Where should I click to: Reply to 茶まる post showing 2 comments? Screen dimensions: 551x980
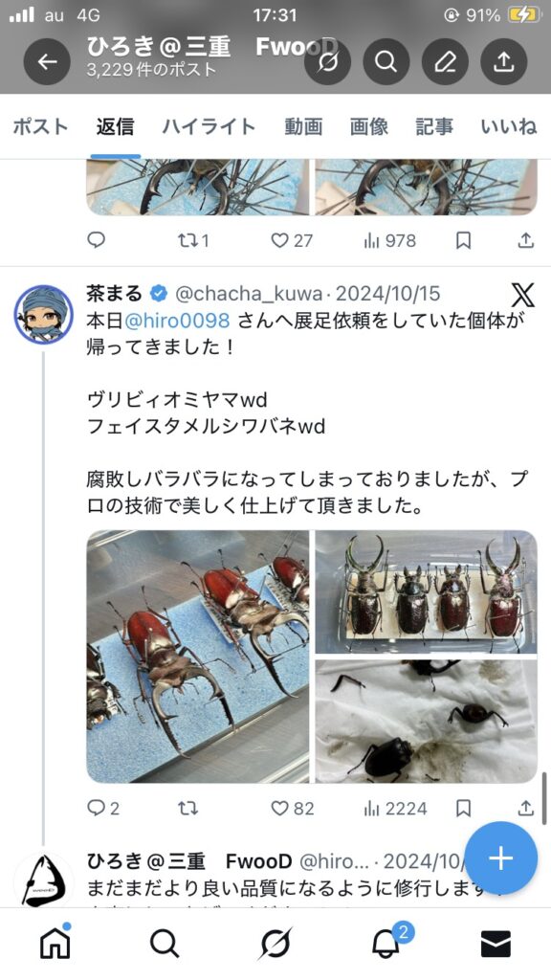(103, 808)
